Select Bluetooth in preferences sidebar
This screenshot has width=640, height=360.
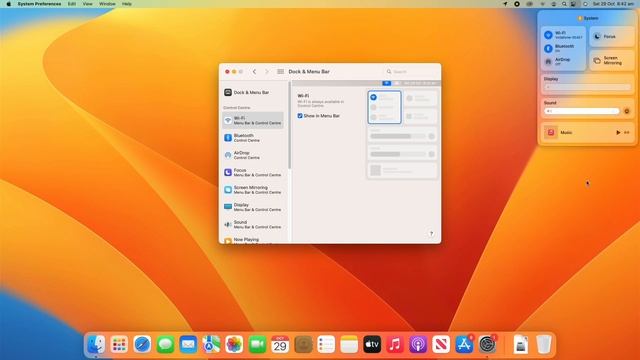(x=253, y=138)
